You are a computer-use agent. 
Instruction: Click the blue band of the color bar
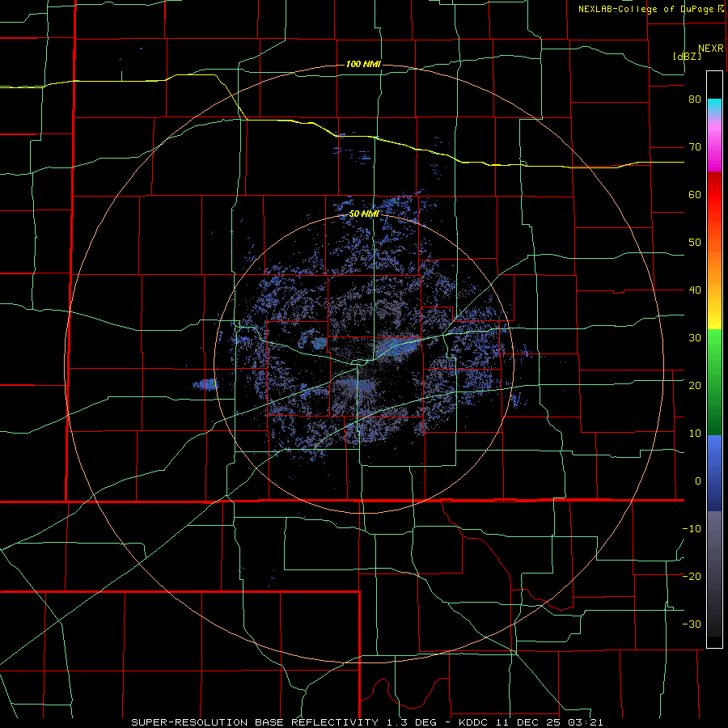click(714, 472)
